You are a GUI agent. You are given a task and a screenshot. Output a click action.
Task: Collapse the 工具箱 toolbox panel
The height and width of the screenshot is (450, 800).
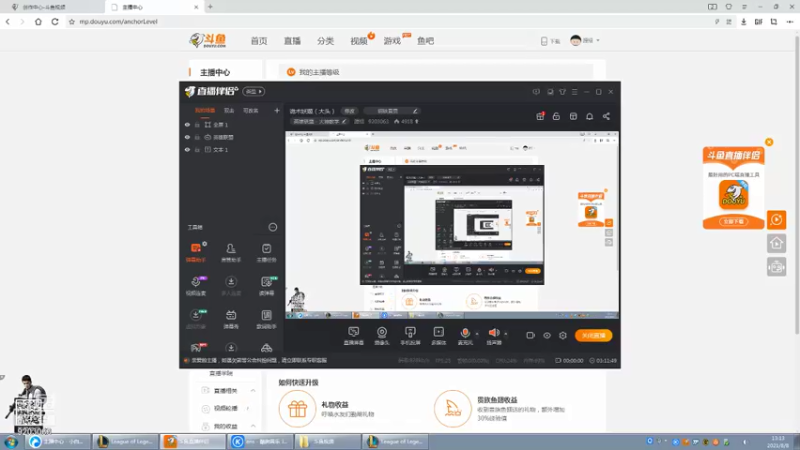pos(273,227)
